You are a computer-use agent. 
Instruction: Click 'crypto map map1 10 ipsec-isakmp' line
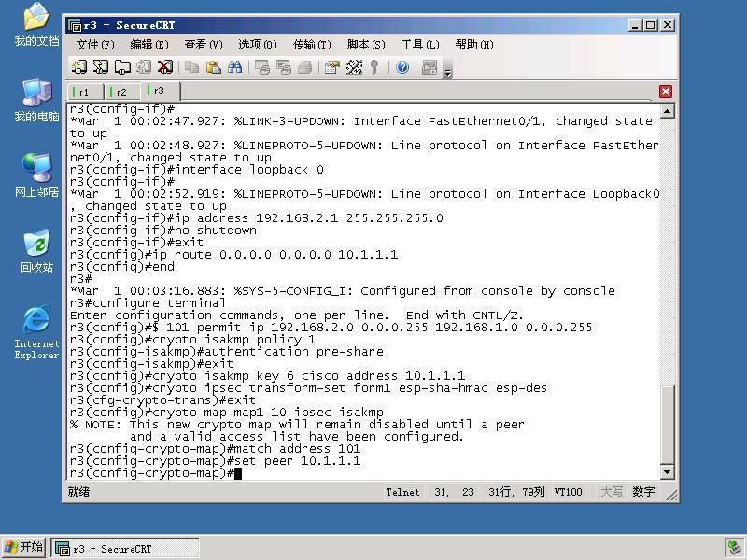tap(226, 413)
